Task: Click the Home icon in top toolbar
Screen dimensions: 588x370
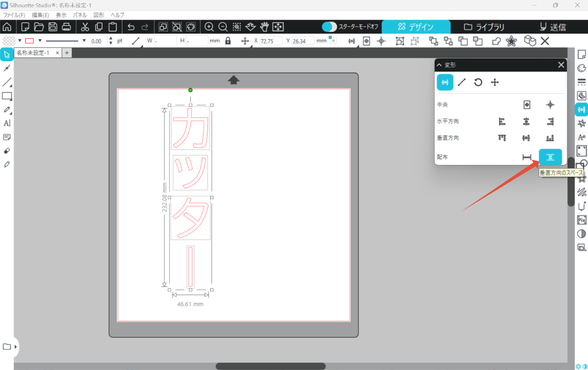Action: click(x=7, y=27)
